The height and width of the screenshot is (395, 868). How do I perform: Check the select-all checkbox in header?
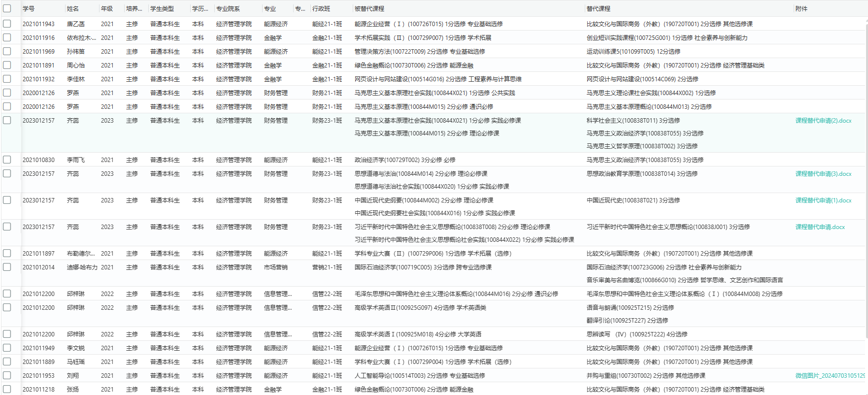[x=7, y=8]
